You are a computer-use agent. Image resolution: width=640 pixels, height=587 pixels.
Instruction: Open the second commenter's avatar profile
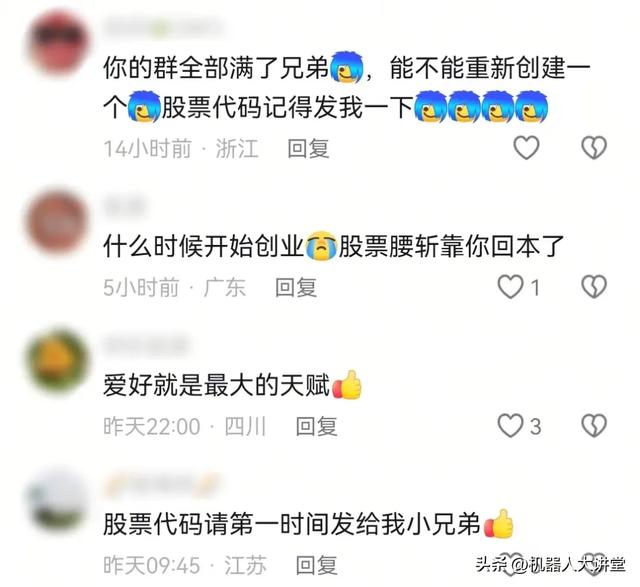[57, 223]
